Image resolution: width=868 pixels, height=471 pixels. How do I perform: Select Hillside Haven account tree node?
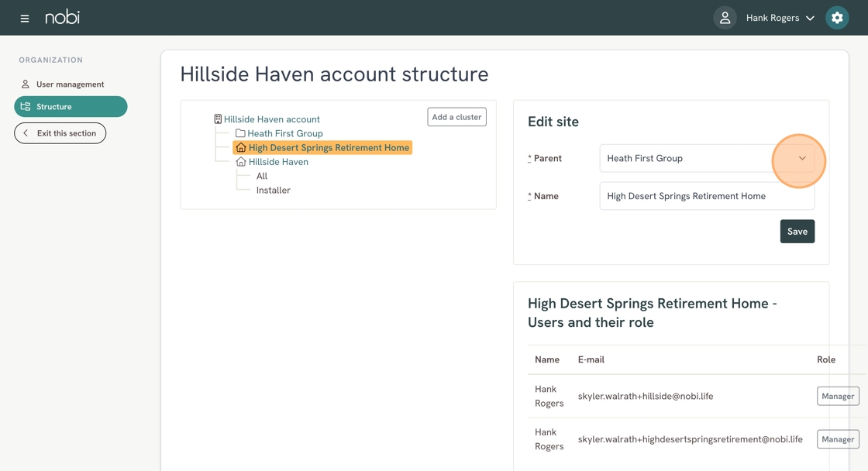click(x=272, y=119)
